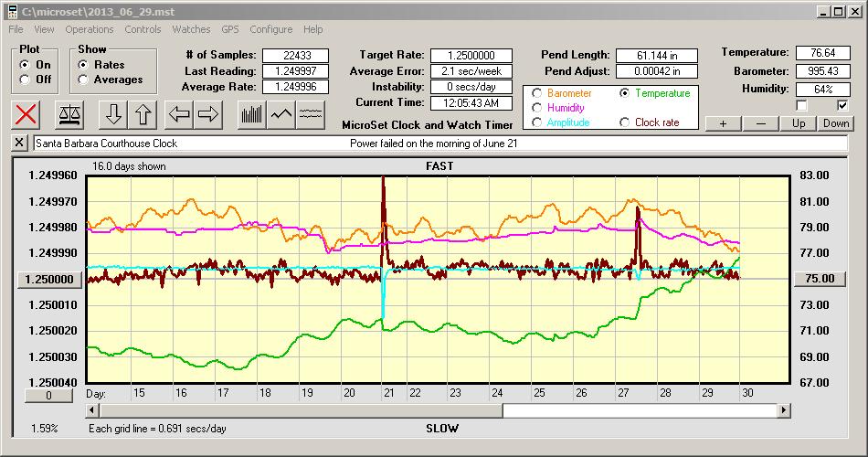Click the 'Power failed on the morning' note
Screen dimensions: 868x457
[x=433, y=143]
